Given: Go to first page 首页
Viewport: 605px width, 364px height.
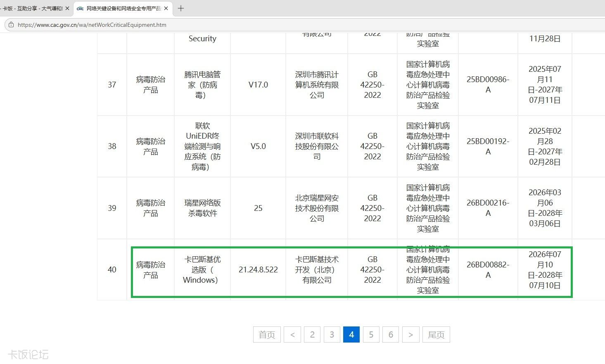Looking at the screenshot, I should coord(267,335).
